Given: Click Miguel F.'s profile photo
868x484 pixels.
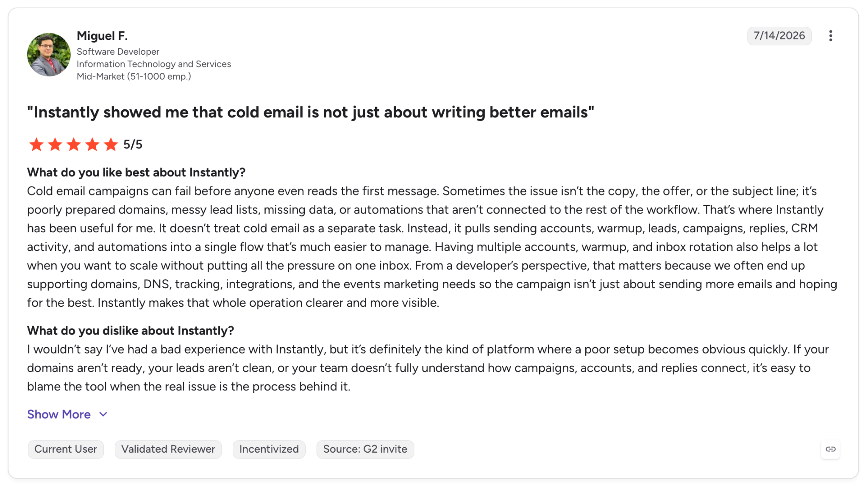Looking at the screenshot, I should [49, 55].
